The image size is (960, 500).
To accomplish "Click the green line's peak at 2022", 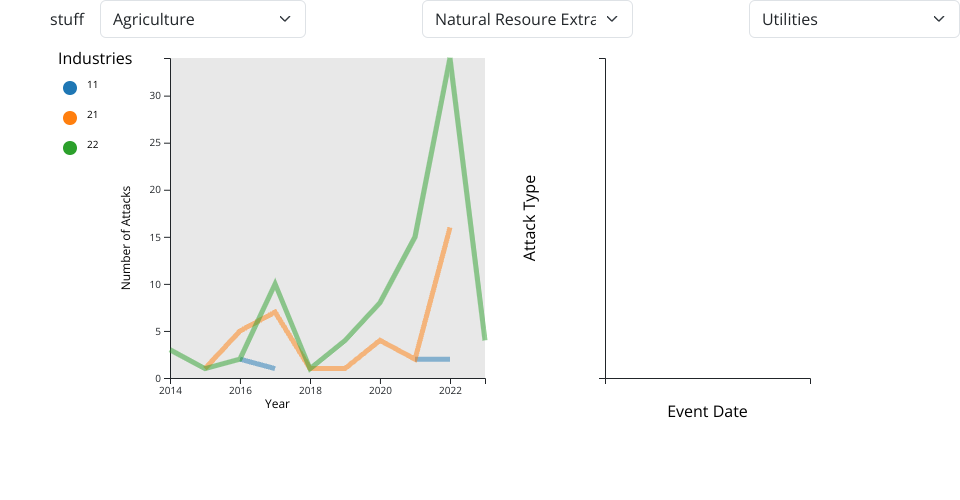I will (x=450, y=62).
